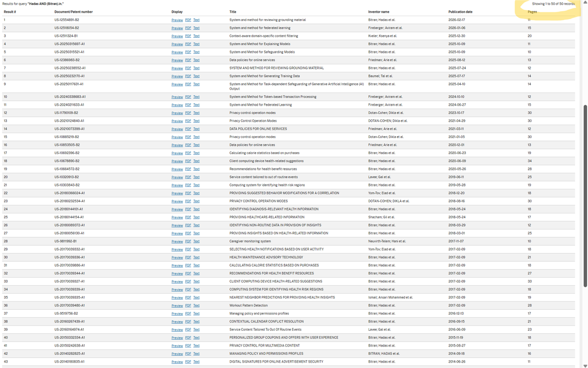This screenshot has height=368, width=588.
Task: View Text for Workout Pattern Detection US-20170039480-A1
Action: coord(196,306)
